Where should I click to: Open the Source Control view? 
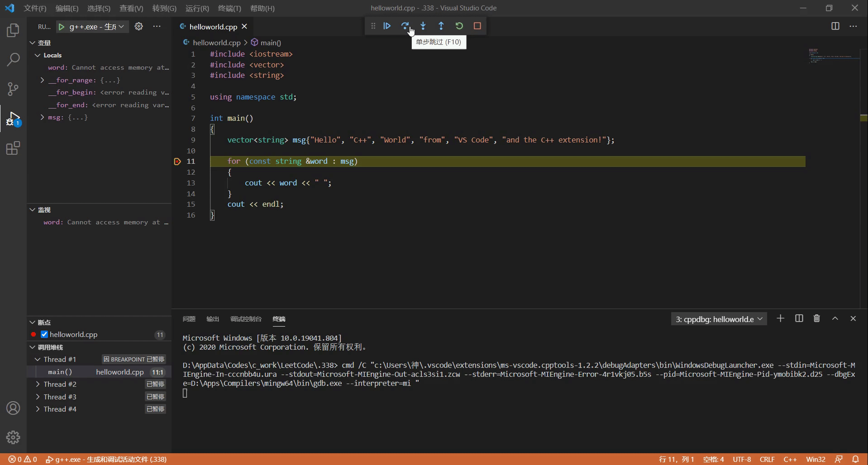13,89
